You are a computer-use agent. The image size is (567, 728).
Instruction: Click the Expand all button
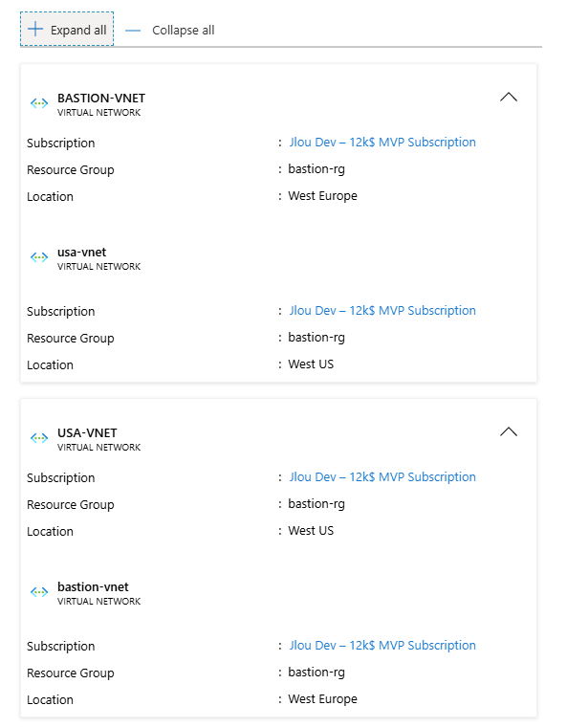[x=67, y=30]
